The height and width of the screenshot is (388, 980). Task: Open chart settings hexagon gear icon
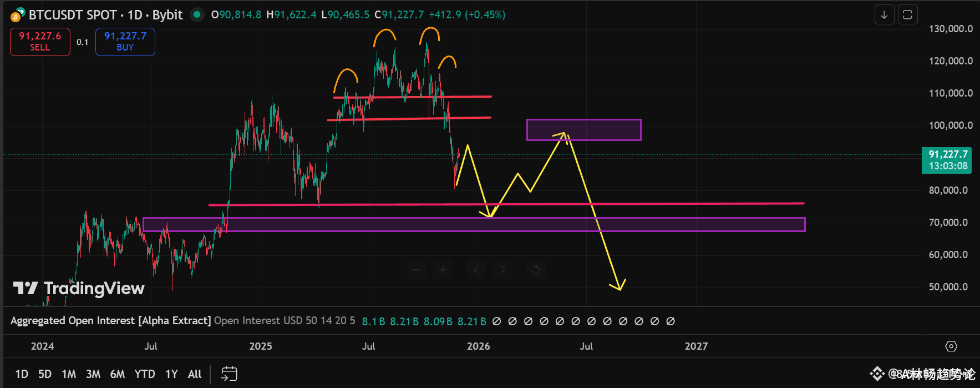[x=951, y=346]
